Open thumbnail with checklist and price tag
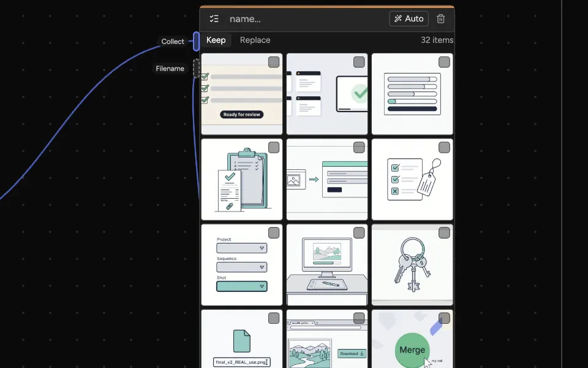 412,180
